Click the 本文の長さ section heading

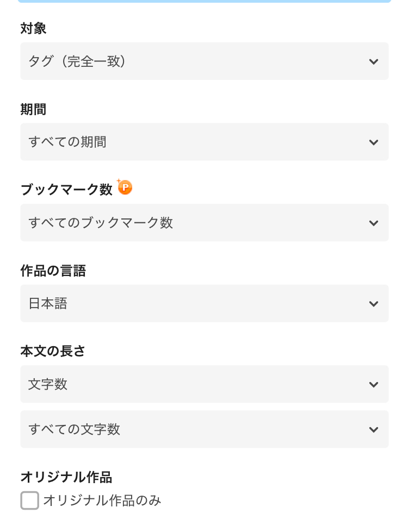(53, 351)
